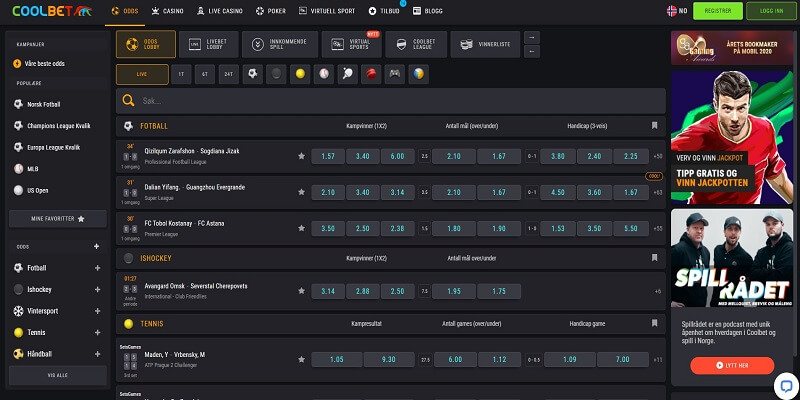Click the Logg Inn button
Viewport: 800px width, 400px height.
[771, 11]
